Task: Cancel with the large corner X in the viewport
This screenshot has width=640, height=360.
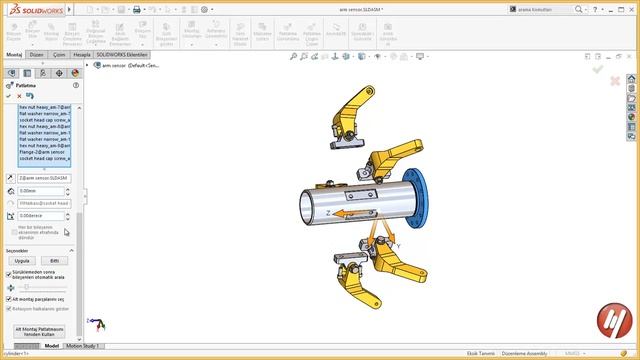Action: click(x=615, y=81)
